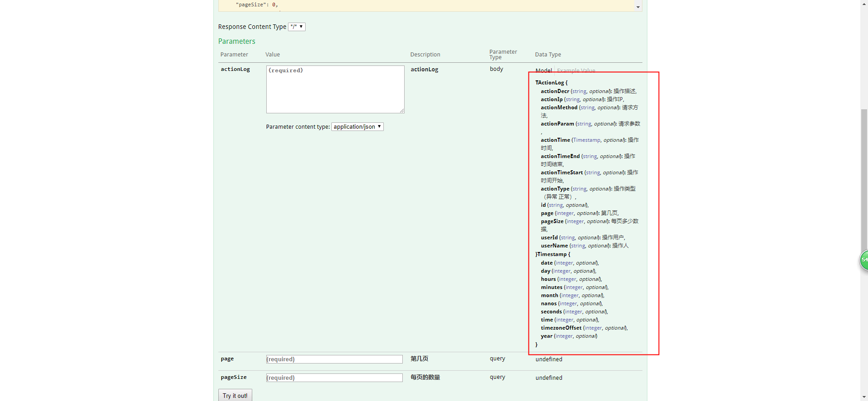
Task: Click the seconds property under Timestamp
Action: 551,312
